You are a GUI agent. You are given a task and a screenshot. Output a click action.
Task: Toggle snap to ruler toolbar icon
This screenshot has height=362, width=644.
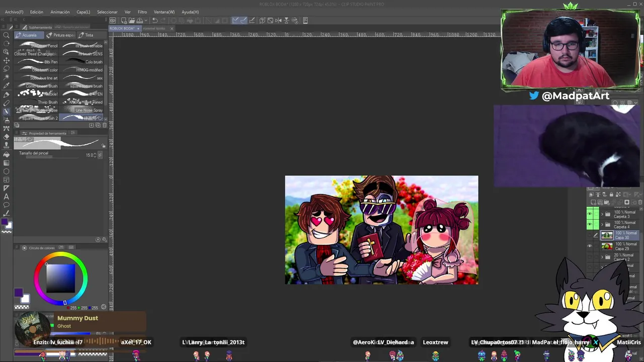coord(235,21)
